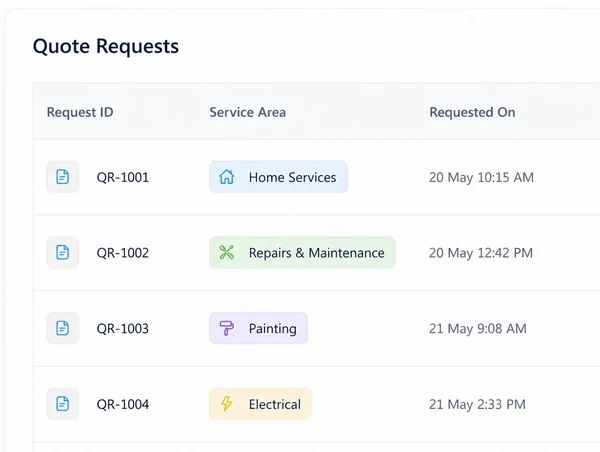The height and width of the screenshot is (452, 600).
Task: Select the Home Services badge label
Action: point(292,177)
